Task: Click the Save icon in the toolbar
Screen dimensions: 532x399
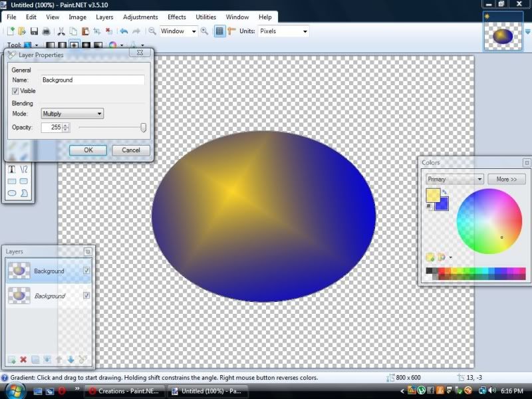Action: pyautogui.click(x=34, y=31)
